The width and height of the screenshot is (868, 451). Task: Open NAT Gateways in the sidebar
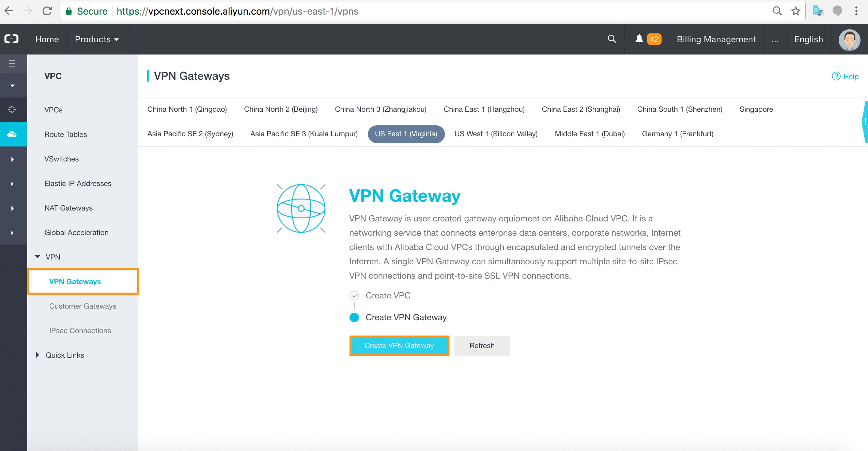(68, 208)
